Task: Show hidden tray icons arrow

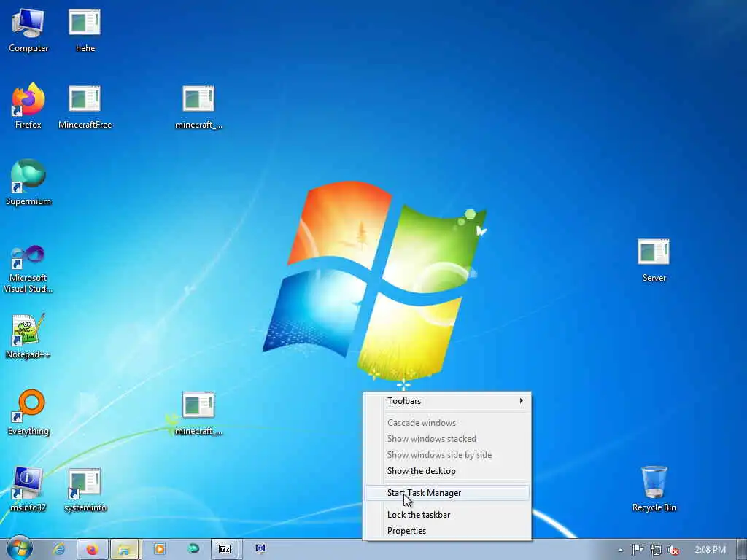Action: [620, 550]
